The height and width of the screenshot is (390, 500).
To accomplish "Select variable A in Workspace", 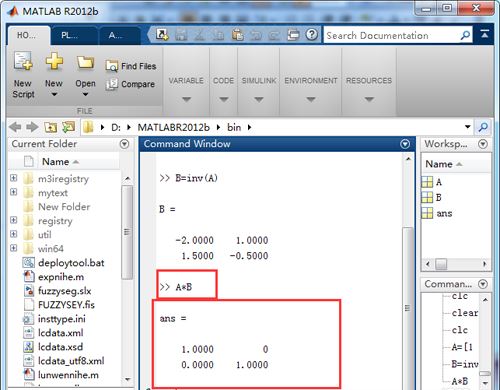I will 432,182.
